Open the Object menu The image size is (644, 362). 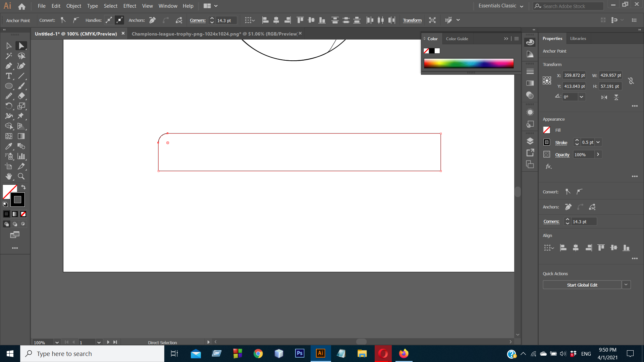74,6
